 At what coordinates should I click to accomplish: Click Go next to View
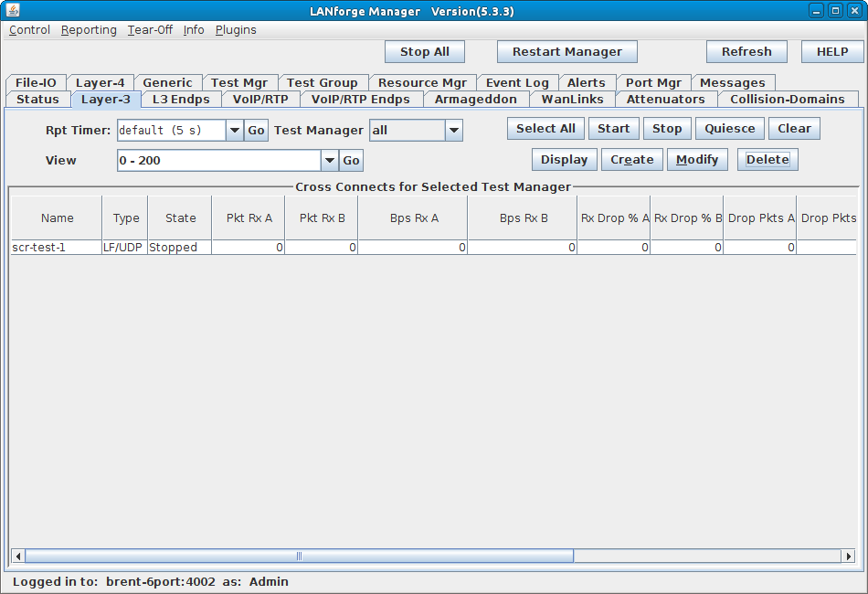tap(351, 161)
